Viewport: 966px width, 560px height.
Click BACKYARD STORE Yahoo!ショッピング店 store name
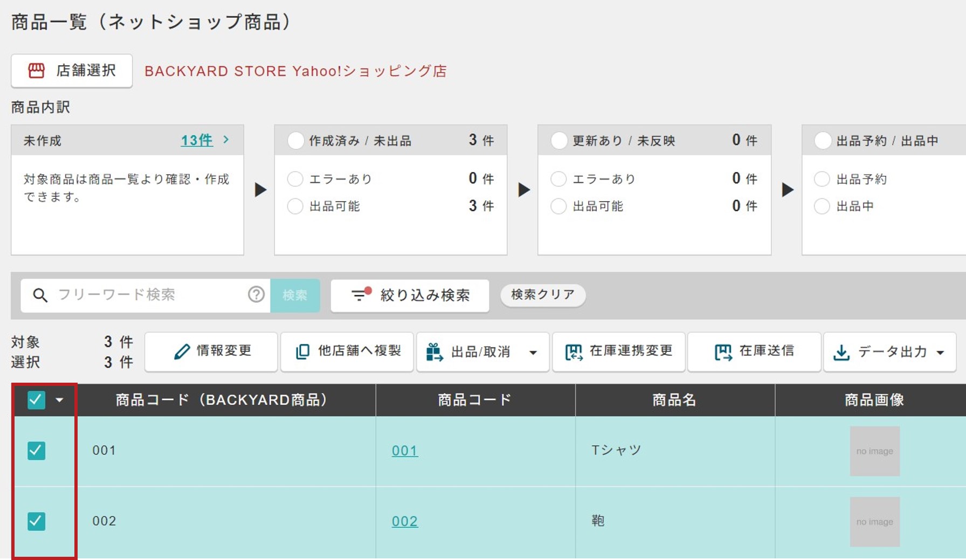pyautogui.click(x=295, y=71)
